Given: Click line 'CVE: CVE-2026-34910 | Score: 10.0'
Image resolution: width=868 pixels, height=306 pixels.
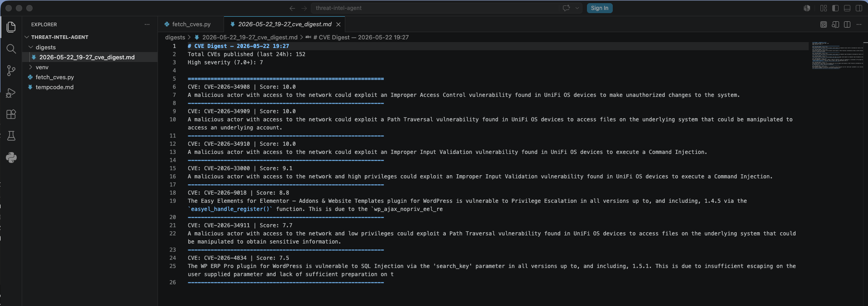Looking at the screenshot, I should [242, 144].
